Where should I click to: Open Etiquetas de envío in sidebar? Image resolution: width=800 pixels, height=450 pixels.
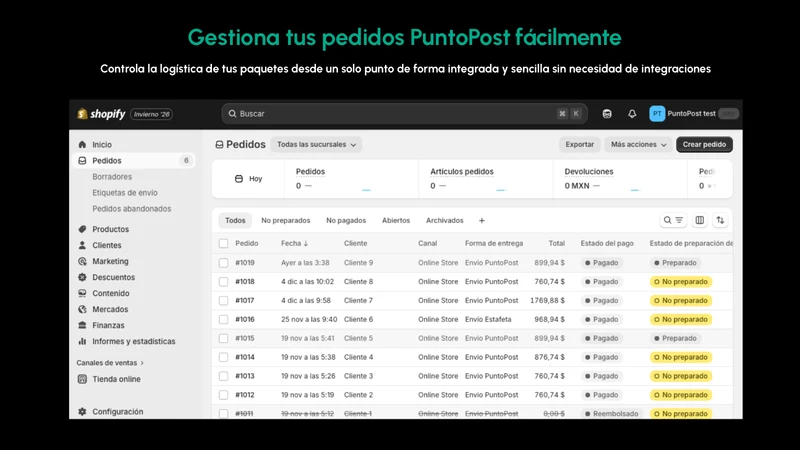click(125, 193)
